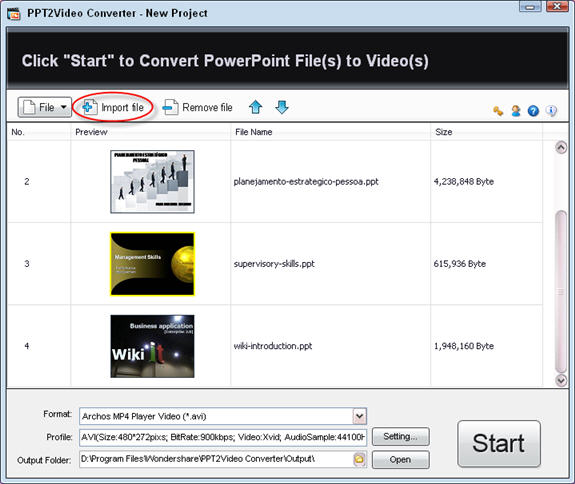
Task: Click file name planejamento-estrategico-pessoa.ppt
Action: click(306, 182)
